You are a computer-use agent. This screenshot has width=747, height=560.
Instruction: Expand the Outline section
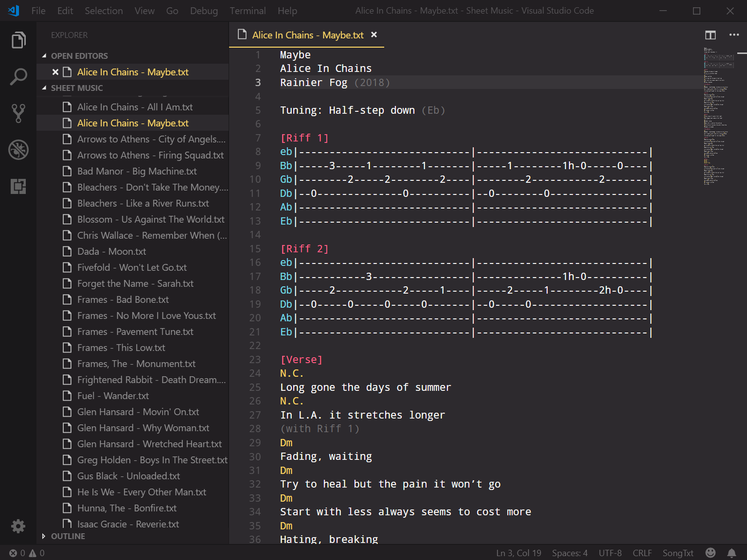[44, 536]
